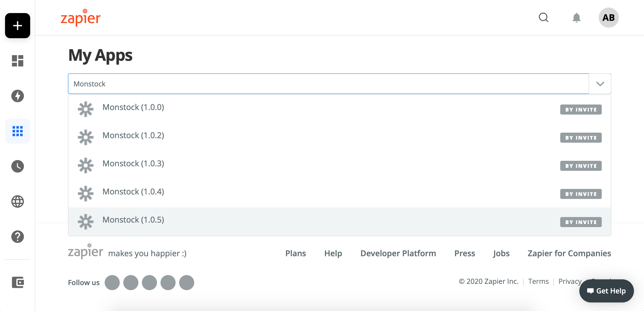Open the Help footer link
The width and height of the screenshot is (644, 311).
coord(333,253)
